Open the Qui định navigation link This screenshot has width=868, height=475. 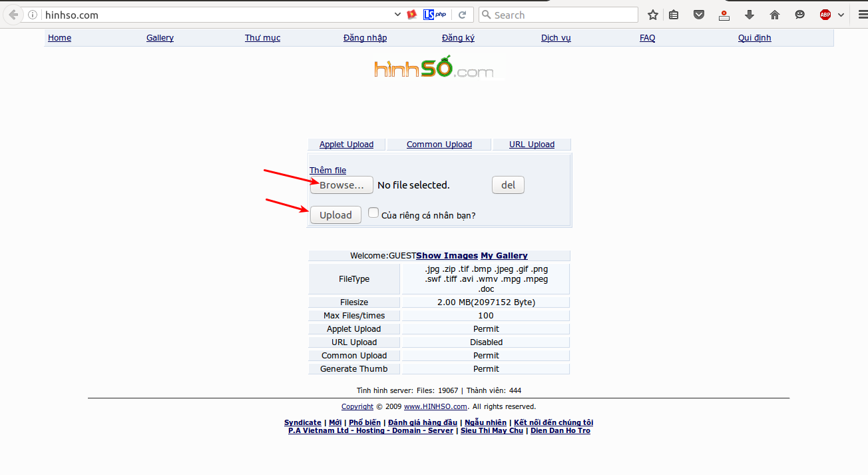[754, 38]
